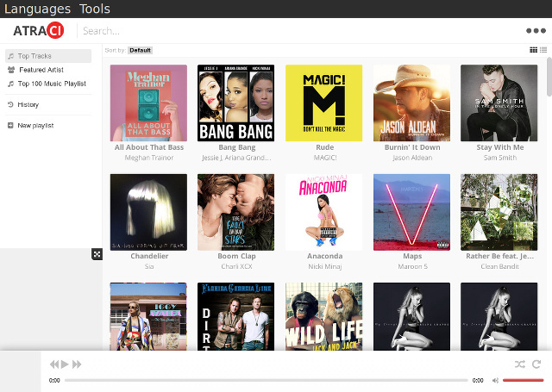Click the 'Sam Smith' artist name

pyautogui.click(x=500, y=158)
